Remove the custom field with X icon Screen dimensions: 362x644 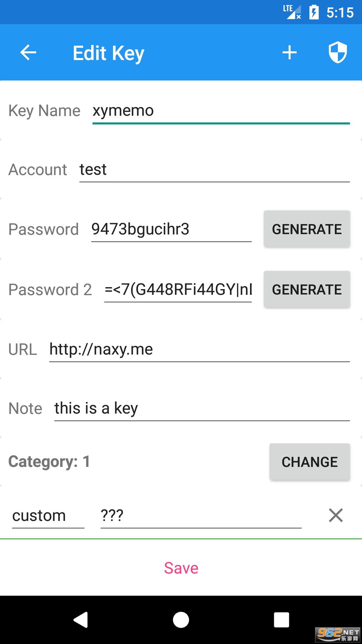click(336, 515)
